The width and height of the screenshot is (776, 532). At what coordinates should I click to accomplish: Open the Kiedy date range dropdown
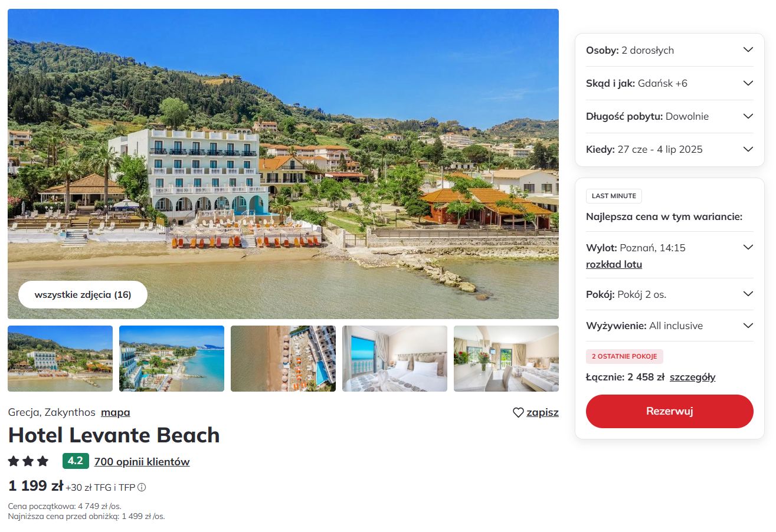(669, 149)
